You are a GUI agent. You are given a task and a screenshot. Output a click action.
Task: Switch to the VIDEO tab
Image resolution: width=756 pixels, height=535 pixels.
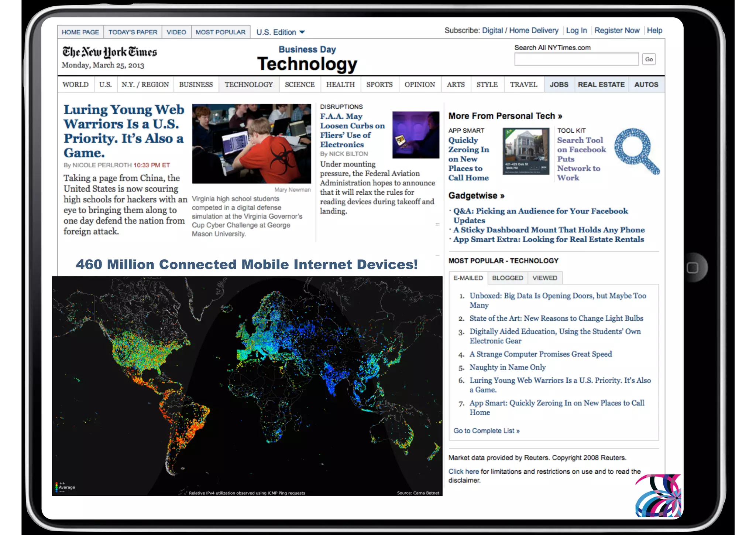176,32
